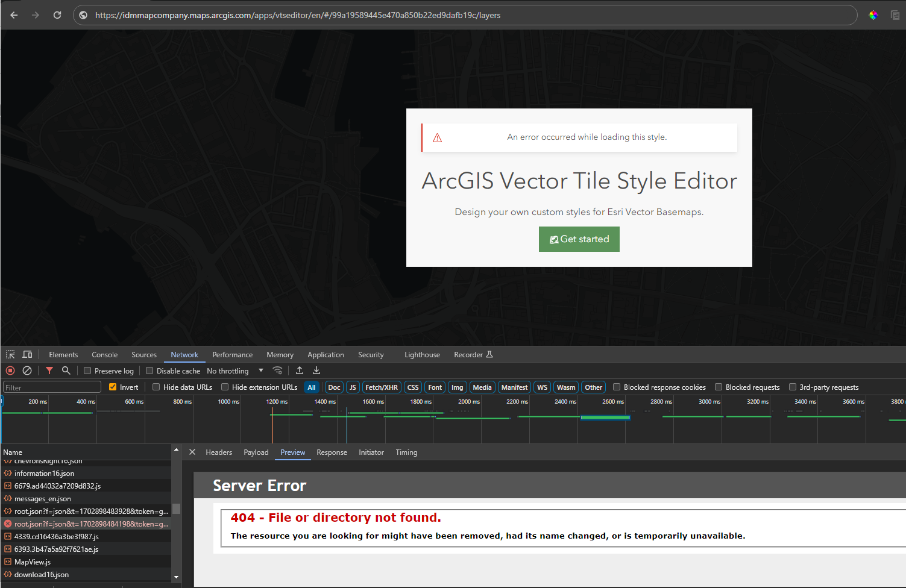Select the failed root.json request ending 484198

click(x=86, y=524)
